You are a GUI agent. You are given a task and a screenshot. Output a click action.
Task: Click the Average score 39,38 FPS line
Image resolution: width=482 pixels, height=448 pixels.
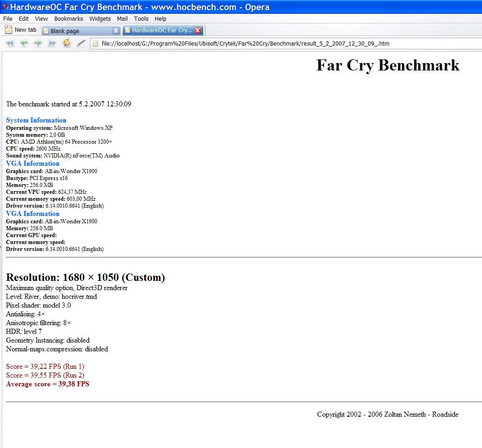coord(47,384)
